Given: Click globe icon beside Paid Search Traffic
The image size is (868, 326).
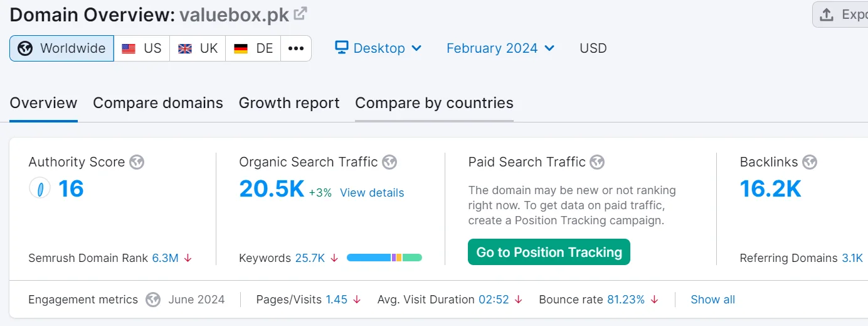Looking at the screenshot, I should (597, 162).
